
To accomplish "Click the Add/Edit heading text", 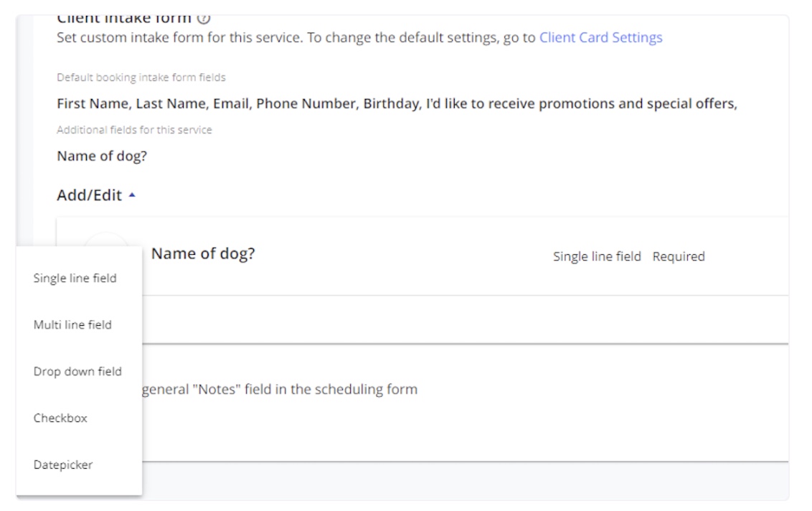I will [89, 195].
